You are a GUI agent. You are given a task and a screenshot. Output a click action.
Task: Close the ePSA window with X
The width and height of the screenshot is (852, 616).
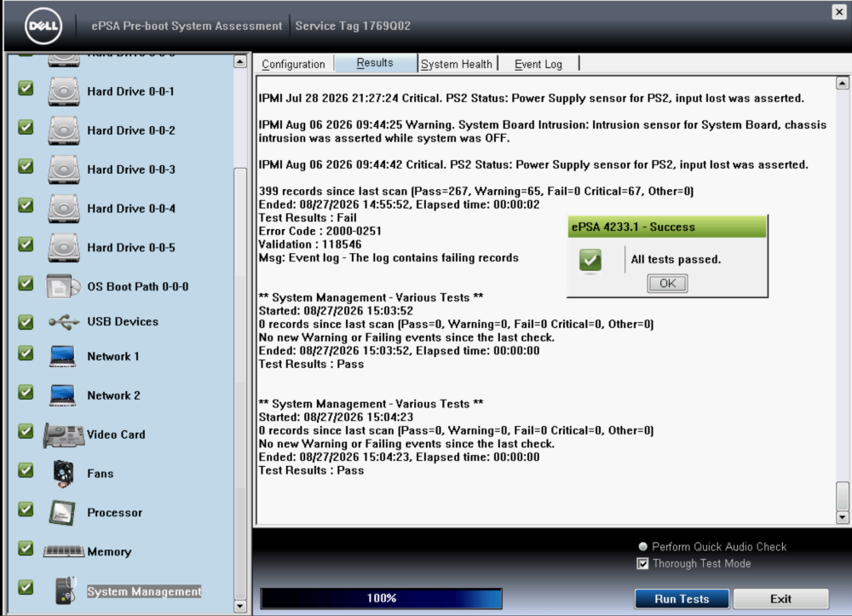click(839, 11)
